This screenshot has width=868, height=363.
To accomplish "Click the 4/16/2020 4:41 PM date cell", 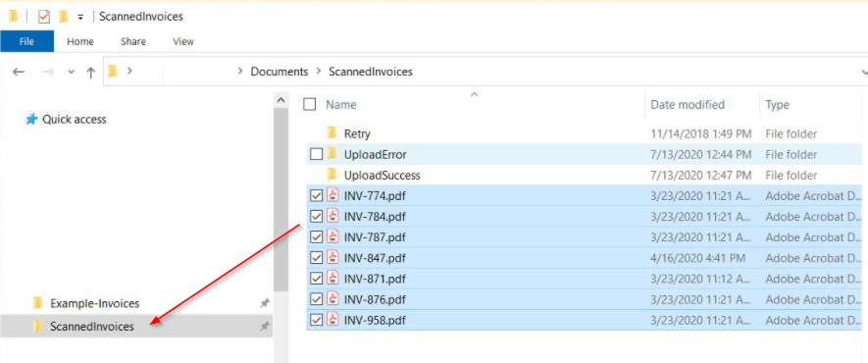I will tap(697, 258).
